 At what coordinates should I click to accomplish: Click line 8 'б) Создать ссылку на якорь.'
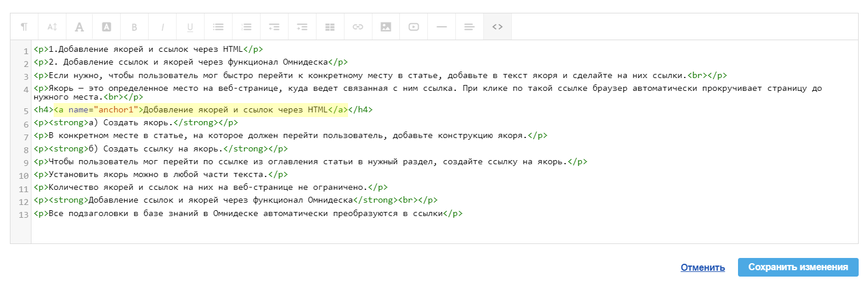tap(160, 148)
